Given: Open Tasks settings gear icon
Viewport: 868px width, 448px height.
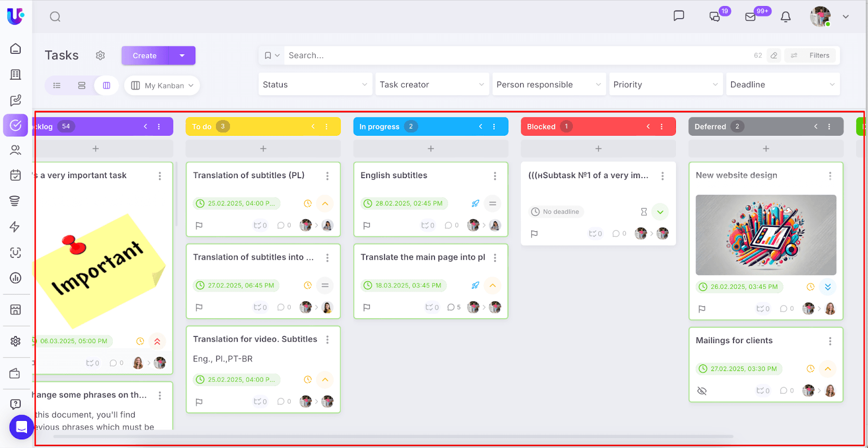Looking at the screenshot, I should pyautogui.click(x=100, y=55).
